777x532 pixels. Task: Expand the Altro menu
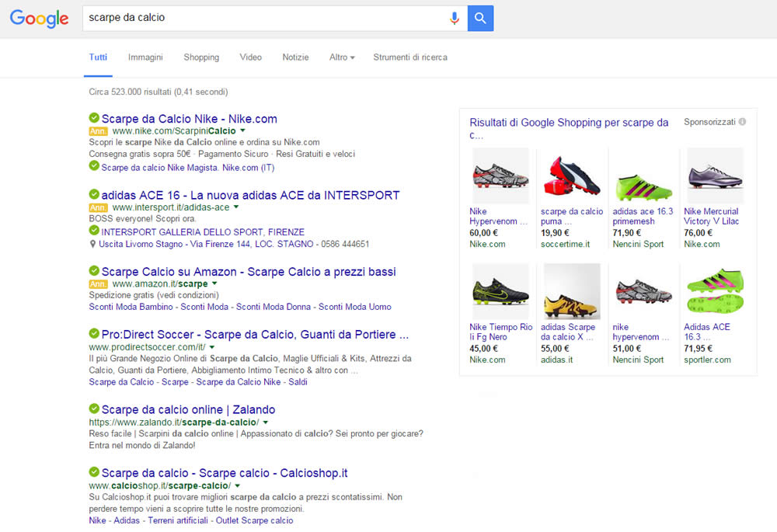click(342, 57)
